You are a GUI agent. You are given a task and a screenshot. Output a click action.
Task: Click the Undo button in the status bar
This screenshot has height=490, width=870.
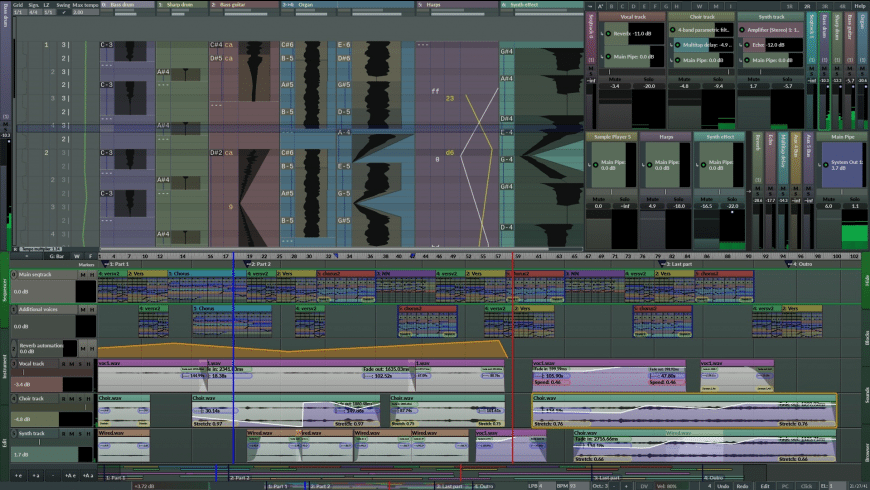pos(722,485)
